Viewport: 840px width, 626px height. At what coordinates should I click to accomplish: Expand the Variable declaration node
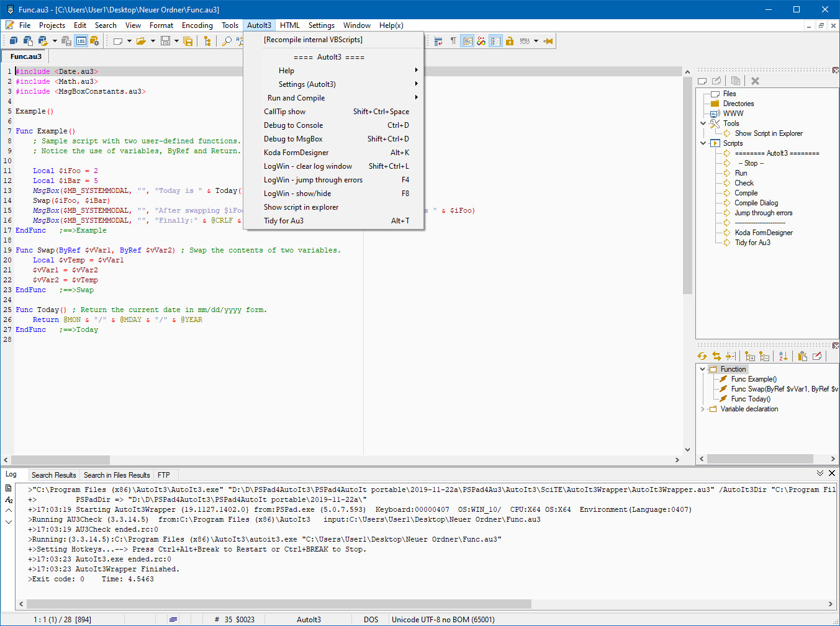703,409
